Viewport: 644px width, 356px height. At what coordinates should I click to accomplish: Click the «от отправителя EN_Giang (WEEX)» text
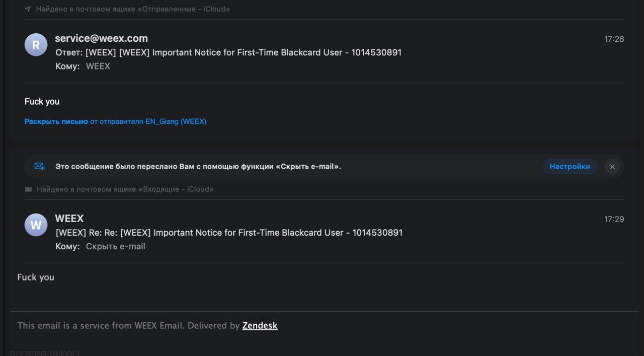click(148, 121)
